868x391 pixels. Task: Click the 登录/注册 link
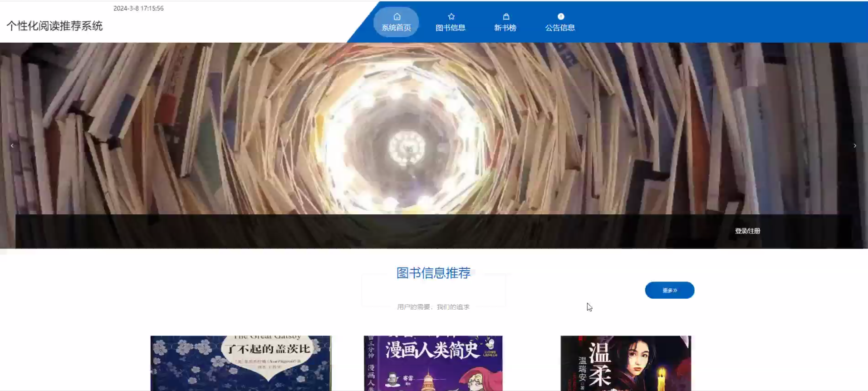[747, 231]
